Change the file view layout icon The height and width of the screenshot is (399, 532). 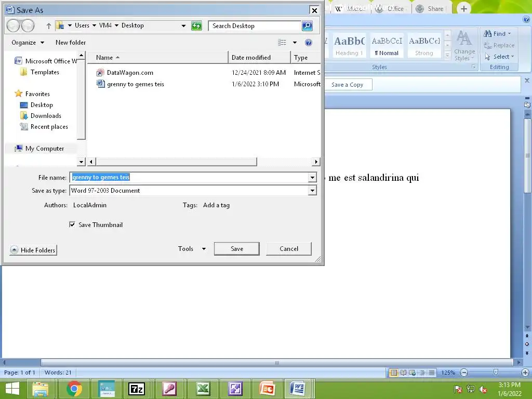(282, 43)
